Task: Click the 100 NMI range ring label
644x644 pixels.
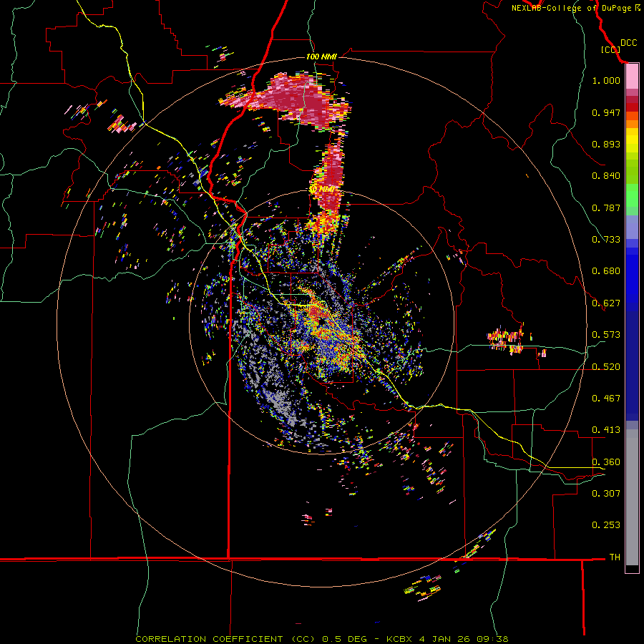Action: pyautogui.click(x=321, y=57)
